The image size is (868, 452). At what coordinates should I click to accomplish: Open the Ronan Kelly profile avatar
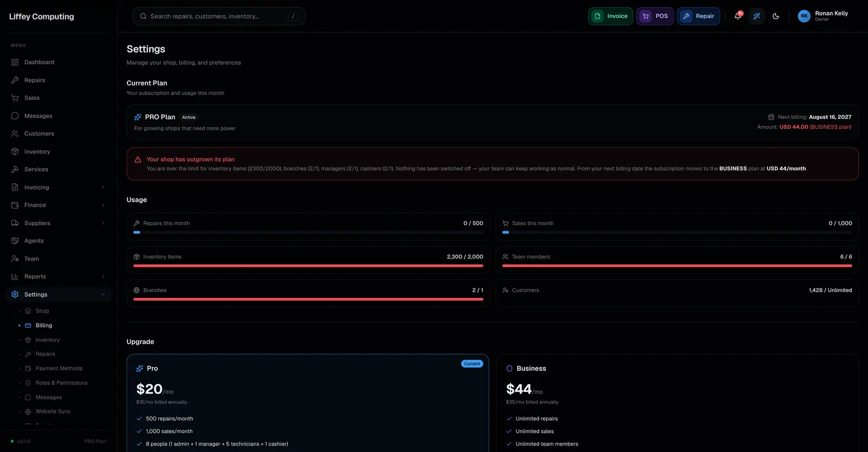804,16
